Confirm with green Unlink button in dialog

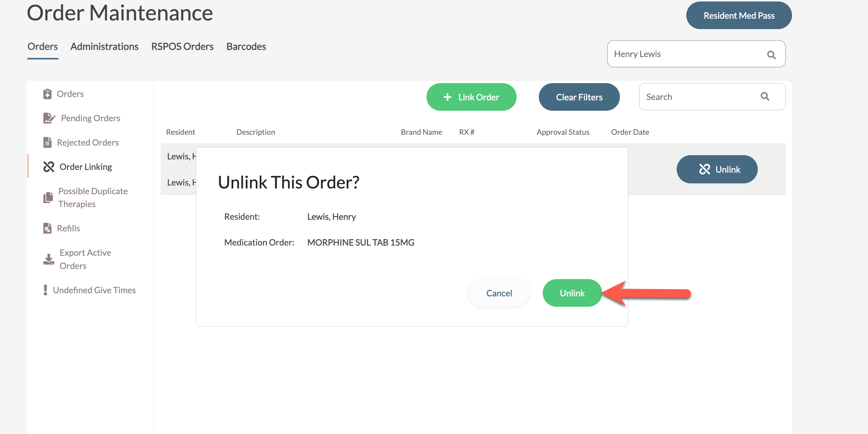pyautogui.click(x=572, y=293)
